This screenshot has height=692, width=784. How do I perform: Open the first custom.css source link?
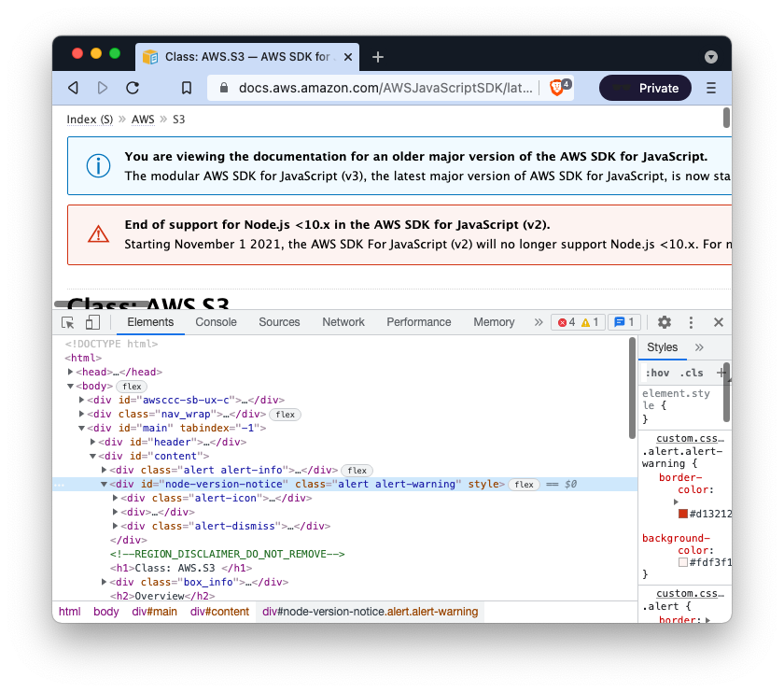pyautogui.click(x=690, y=438)
